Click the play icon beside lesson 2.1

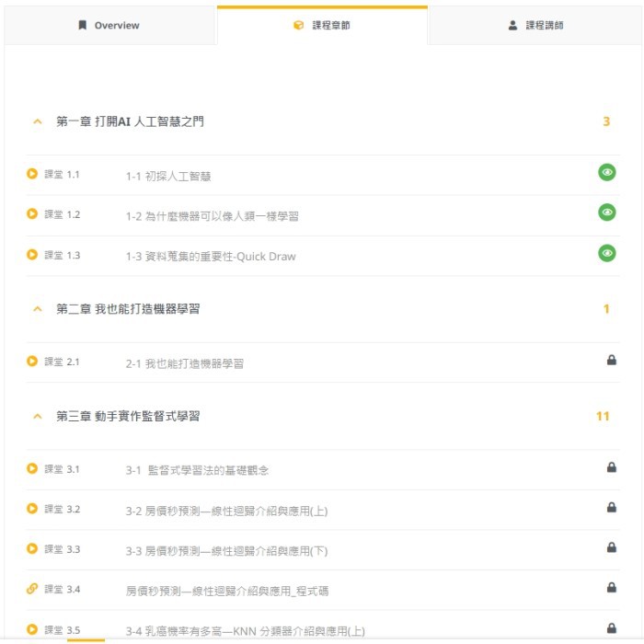click(x=32, y=362)
